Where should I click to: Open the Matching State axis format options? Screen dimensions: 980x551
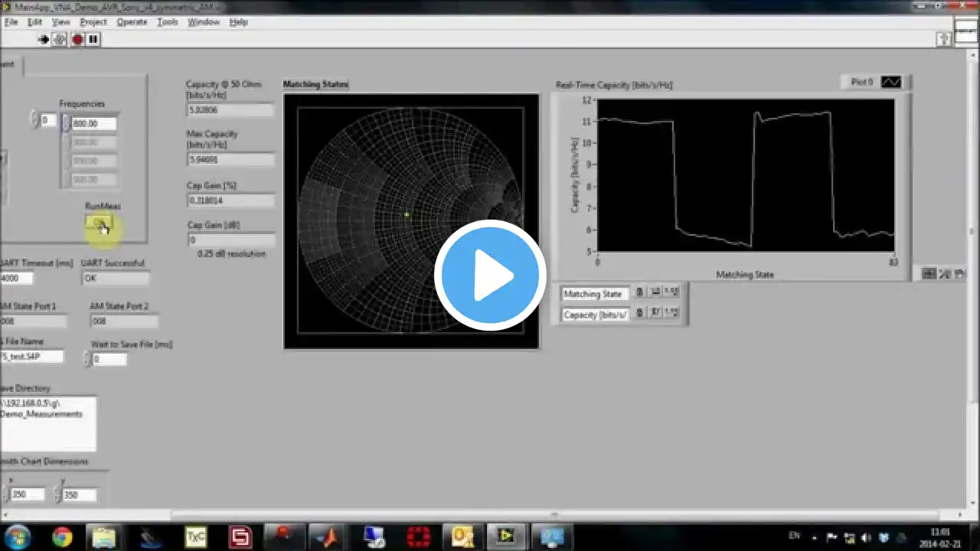tap(671, 292)
